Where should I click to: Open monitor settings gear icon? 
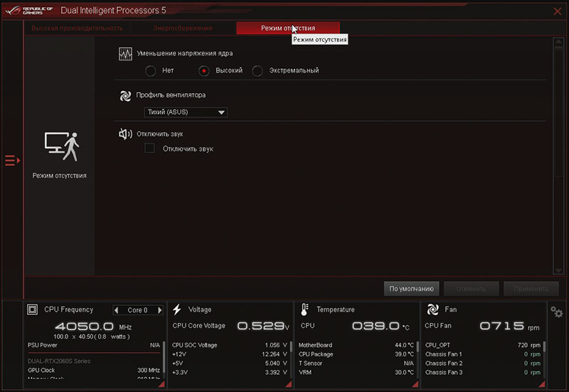coord(556,312)
